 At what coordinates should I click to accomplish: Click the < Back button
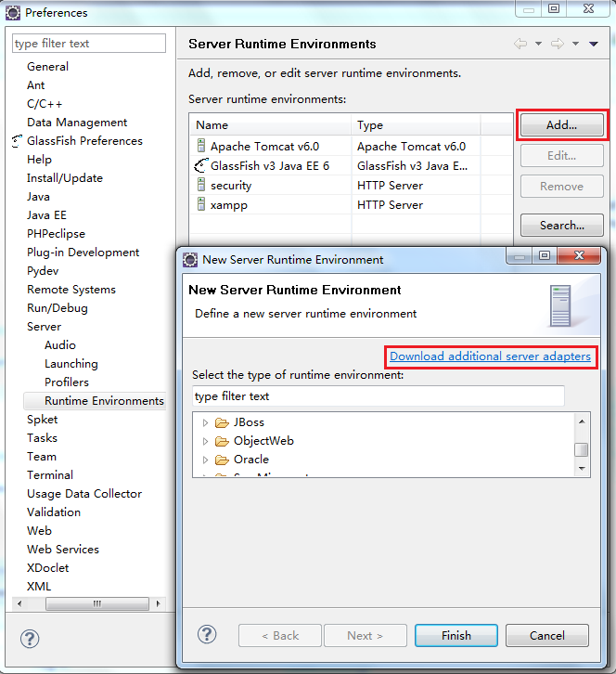280,635
